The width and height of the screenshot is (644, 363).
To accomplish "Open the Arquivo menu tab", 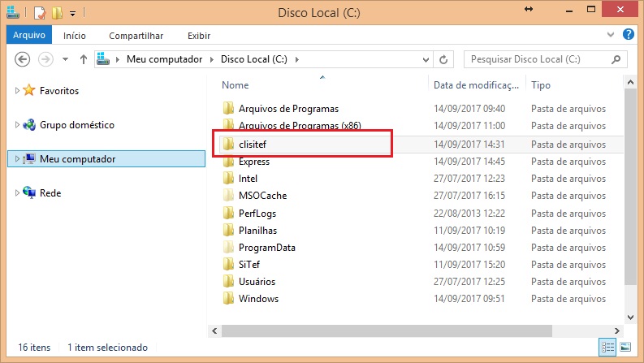I will click(29, 36).
